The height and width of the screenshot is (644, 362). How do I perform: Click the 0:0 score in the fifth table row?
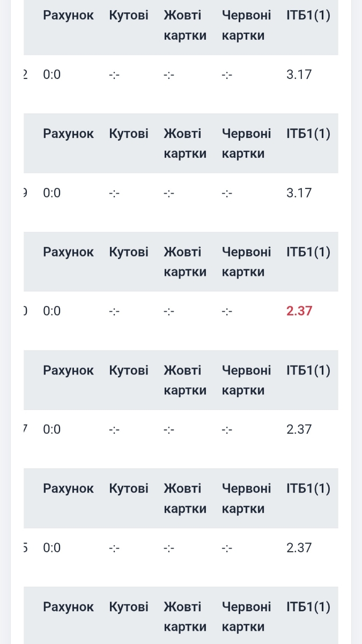[52, 547]
